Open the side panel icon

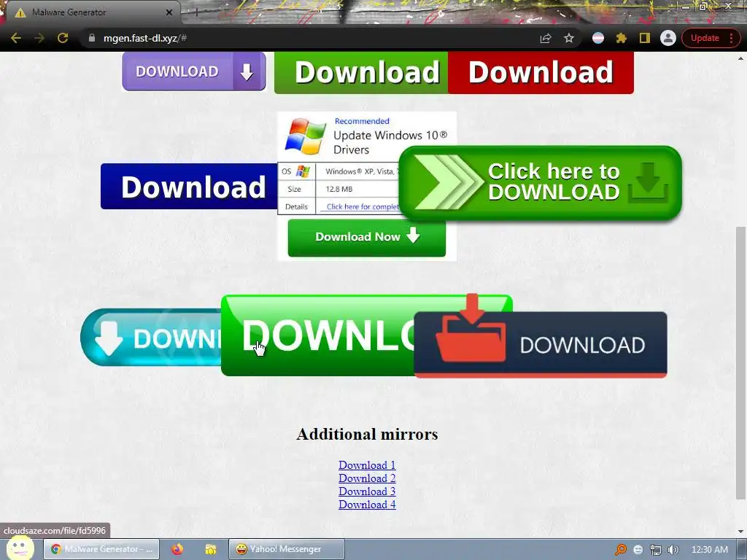[x=645, y=38]
